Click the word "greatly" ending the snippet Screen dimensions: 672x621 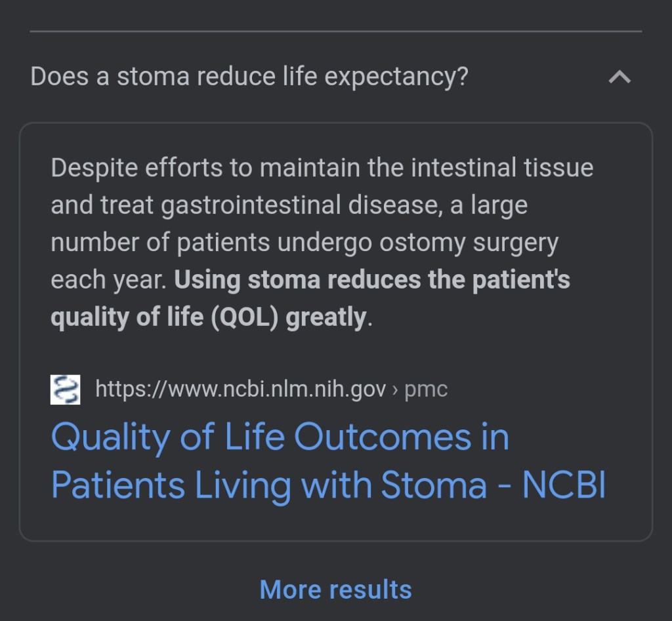(x=326, y=317)
